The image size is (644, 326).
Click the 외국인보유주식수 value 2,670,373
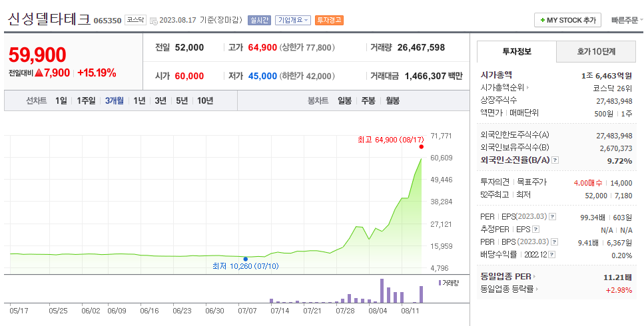[616, 148]
